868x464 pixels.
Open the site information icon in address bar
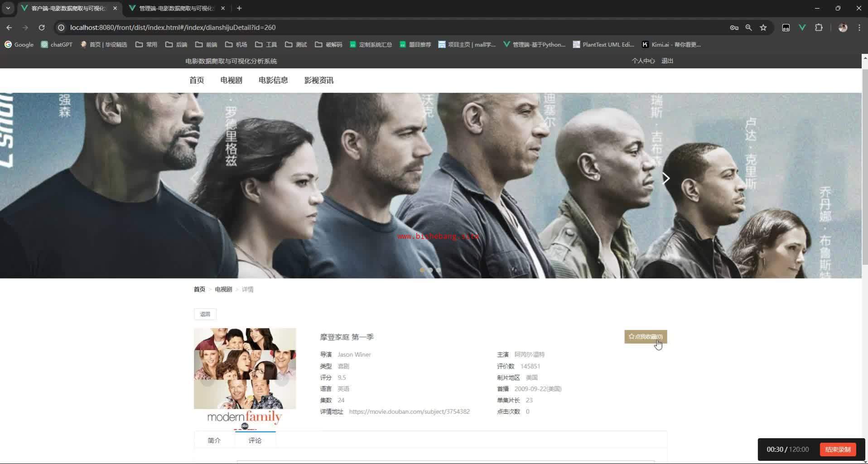pyautogui.click(x=61, y=28)
